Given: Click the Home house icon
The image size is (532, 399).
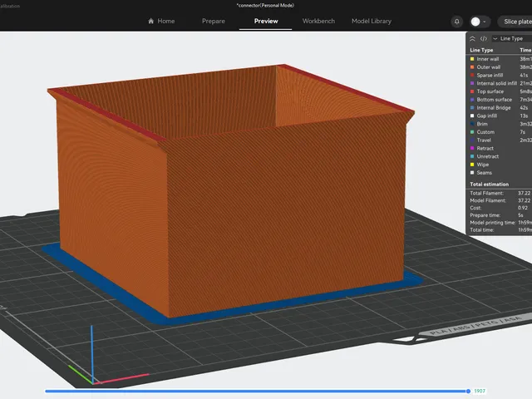Looking at the screenshot, I should click(x=151, y=21).
